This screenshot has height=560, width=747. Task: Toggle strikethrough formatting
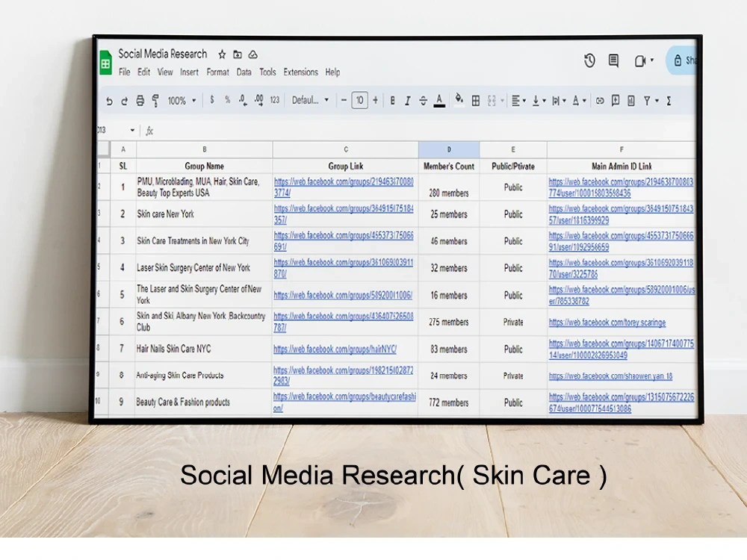pyautogui.click(x=423, y=101)
